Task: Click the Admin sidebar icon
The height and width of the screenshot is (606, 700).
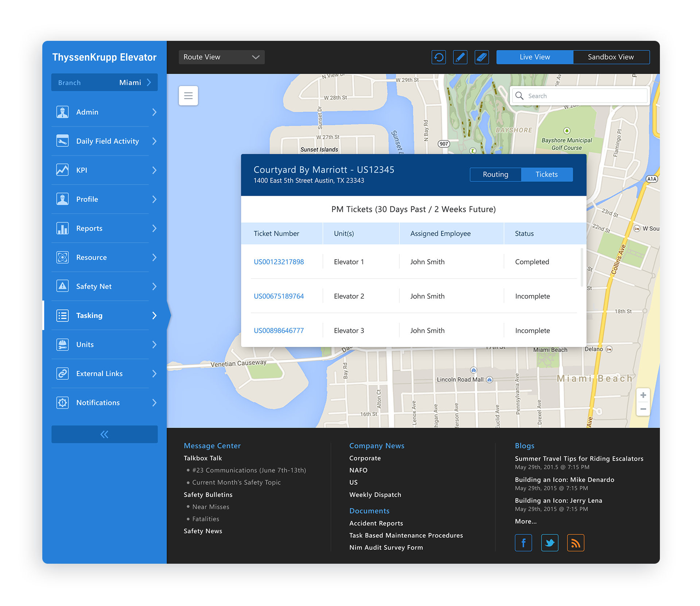Action: coord(62,112)
